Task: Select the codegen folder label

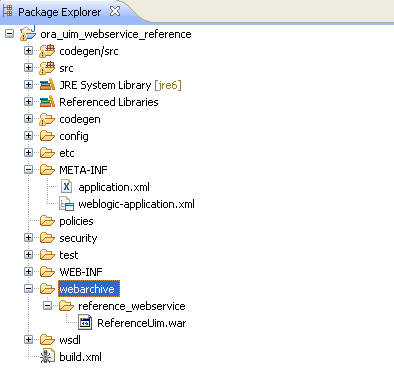Action: [x=80, y=119]
